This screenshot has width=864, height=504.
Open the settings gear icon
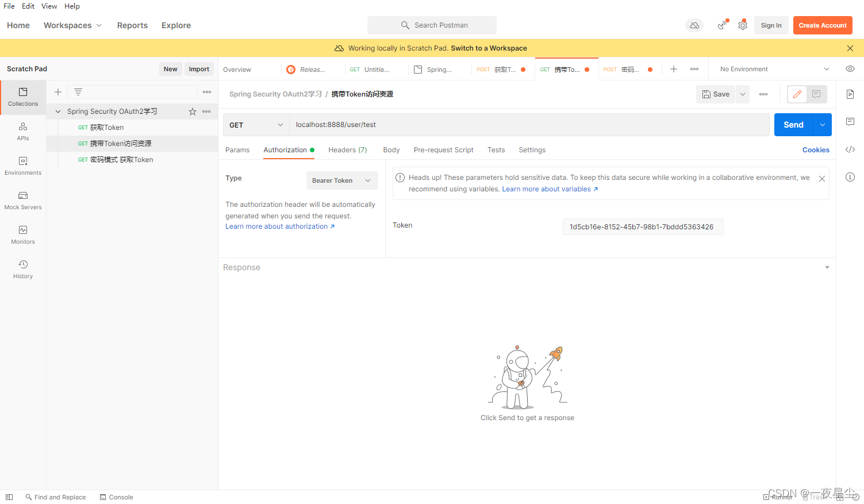pyautogui.click(x=743, y=25)
